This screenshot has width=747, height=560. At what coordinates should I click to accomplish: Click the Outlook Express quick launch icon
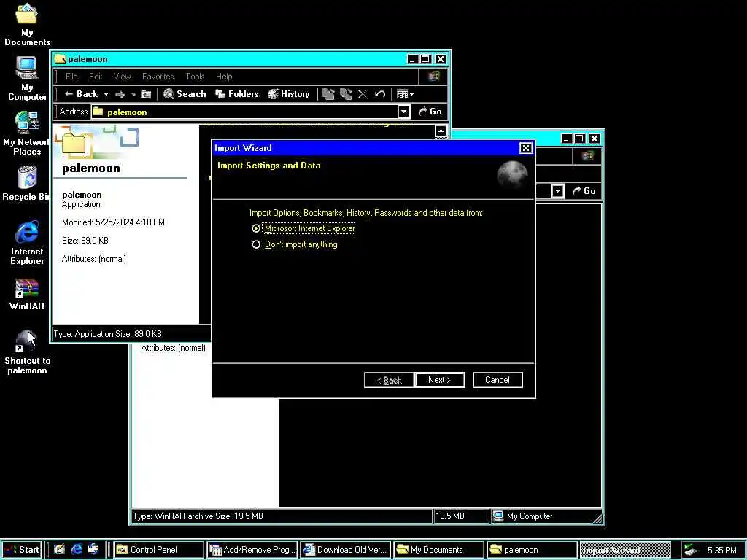click(93, 550)
